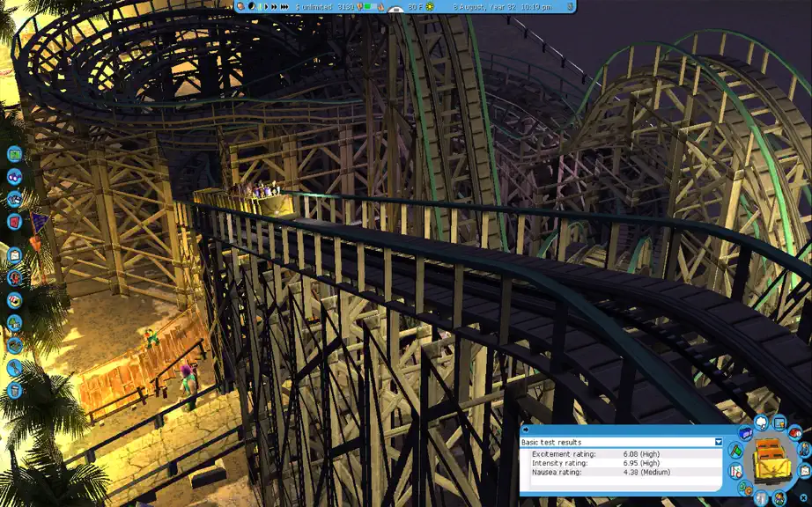Open the camera and tickets sidebar icon
Screen dimensions: 812x507
pyautogui.click(x=14, y=199)
